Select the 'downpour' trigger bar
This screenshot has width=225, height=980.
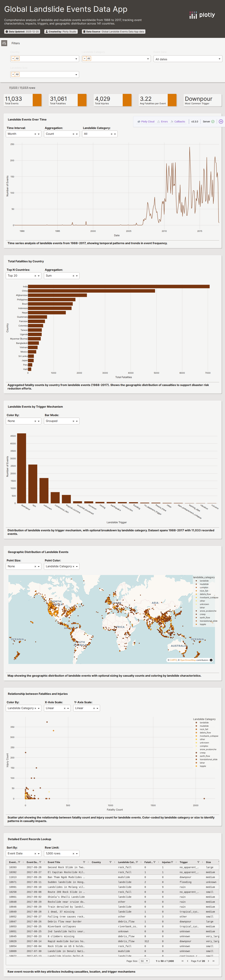click(x=22, y=468)
